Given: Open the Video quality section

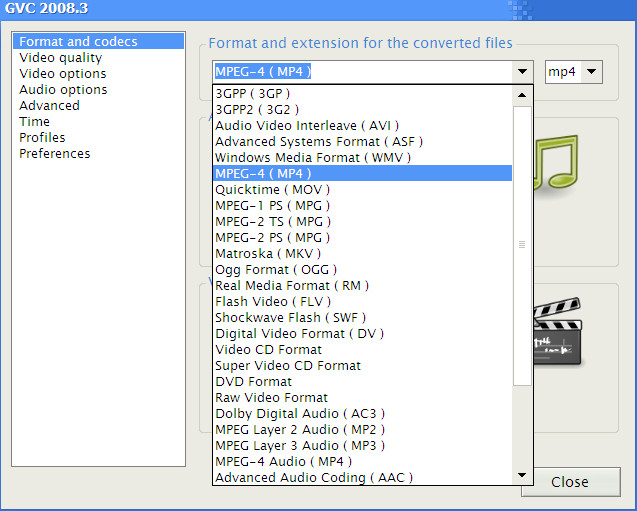Looking at the screenshot, I should click(x=98, y=58).
